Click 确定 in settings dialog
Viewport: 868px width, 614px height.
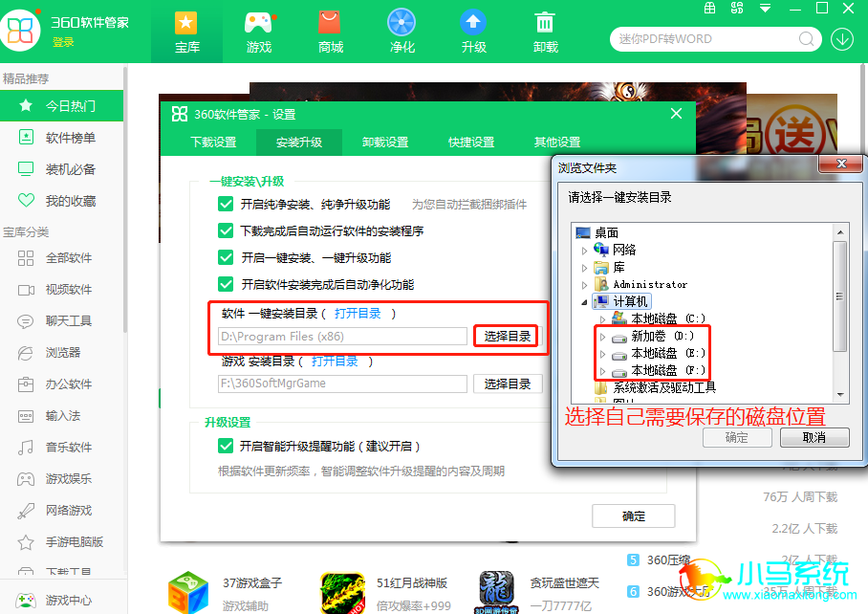(x=633, y=516)
